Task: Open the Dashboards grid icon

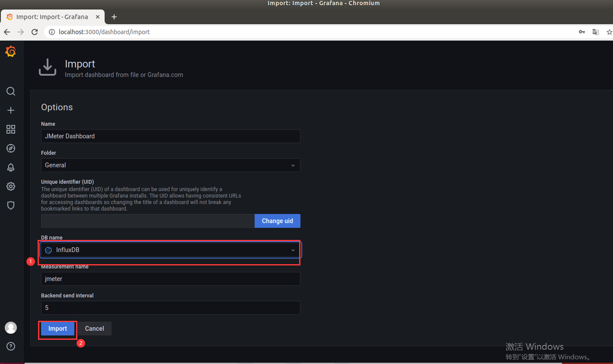Action: point(11,129)
